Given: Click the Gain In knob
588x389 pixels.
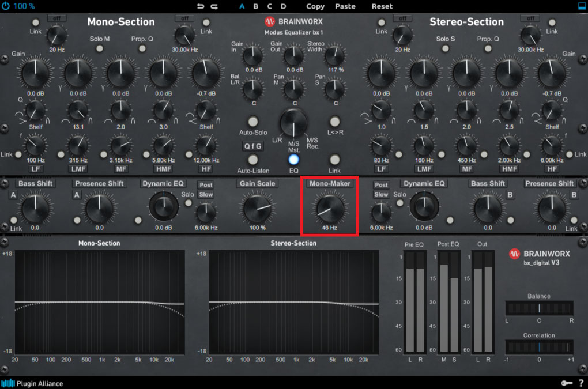Looking at the screenshot, I should (253, 55).
